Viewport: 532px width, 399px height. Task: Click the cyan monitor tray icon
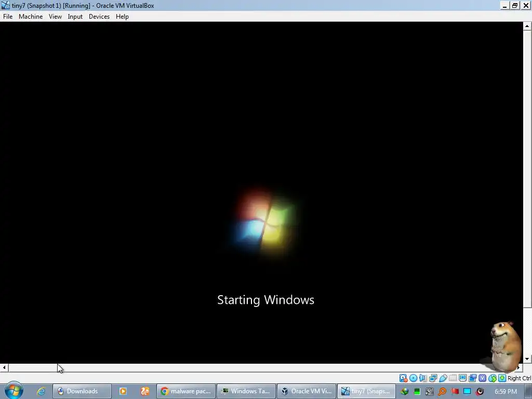(467, 392)
